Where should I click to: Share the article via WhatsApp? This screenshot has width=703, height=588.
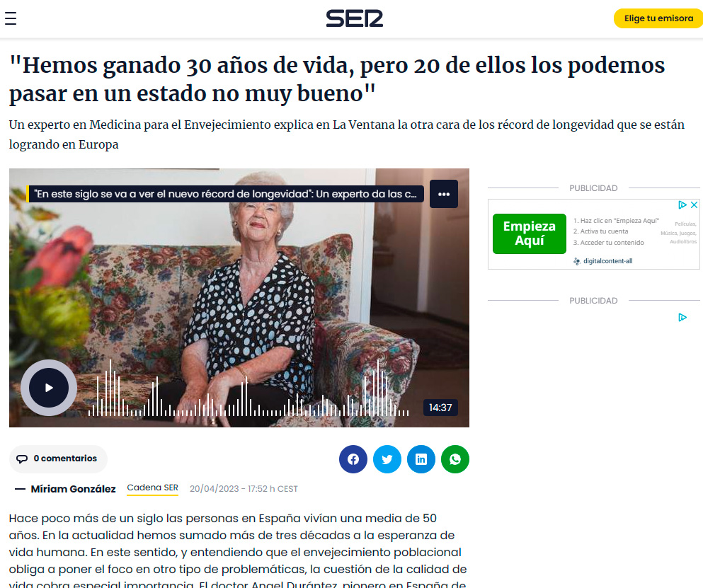click(x=455, y=459)
